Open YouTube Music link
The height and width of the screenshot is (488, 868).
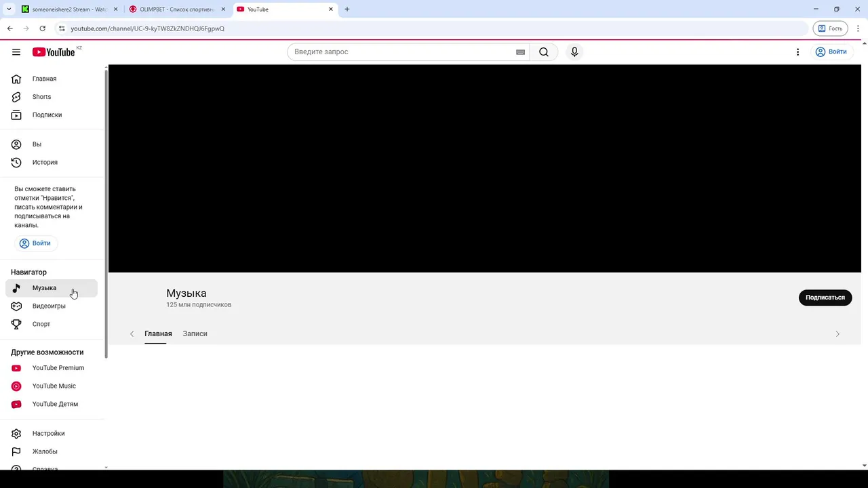[52, 386]
